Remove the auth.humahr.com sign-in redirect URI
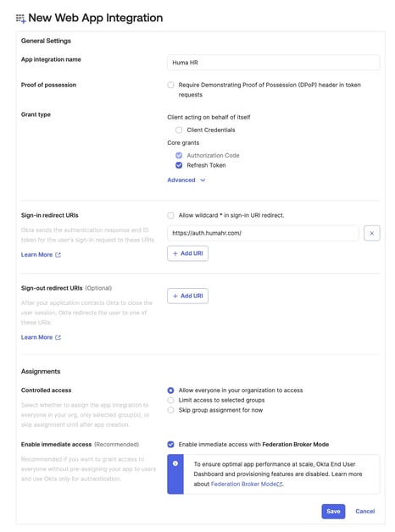This screenshot has height=532, width=395. click(371, 233)
